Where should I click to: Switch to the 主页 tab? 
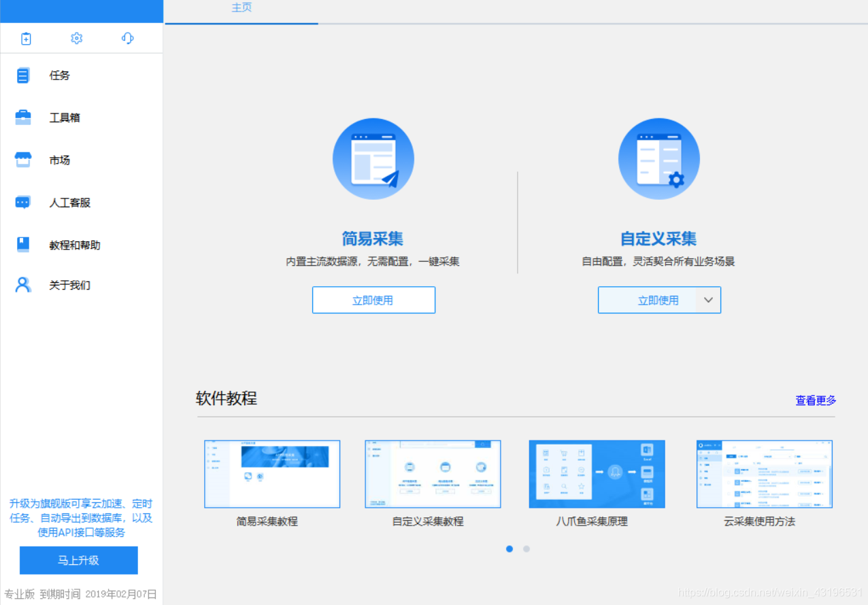tap(241, 9)
